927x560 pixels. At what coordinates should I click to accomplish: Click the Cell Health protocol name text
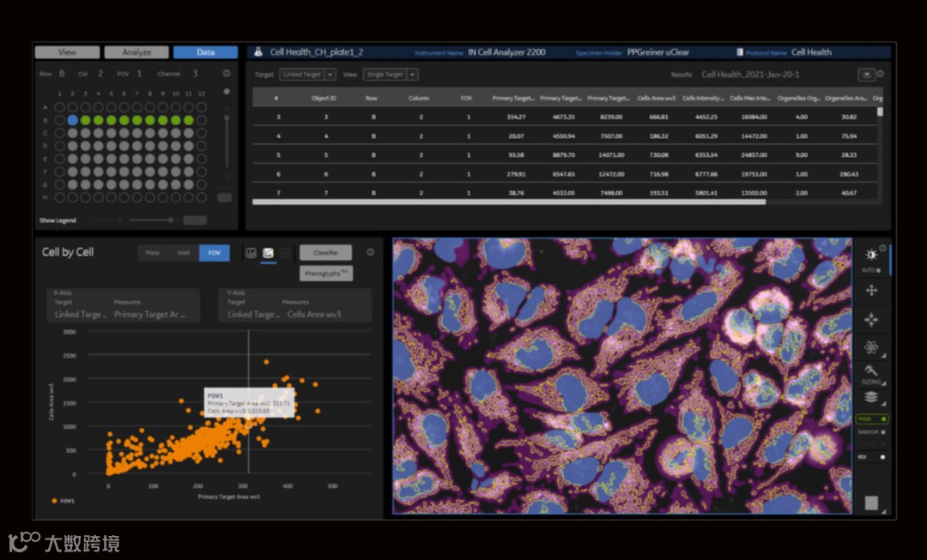[812, 52]
